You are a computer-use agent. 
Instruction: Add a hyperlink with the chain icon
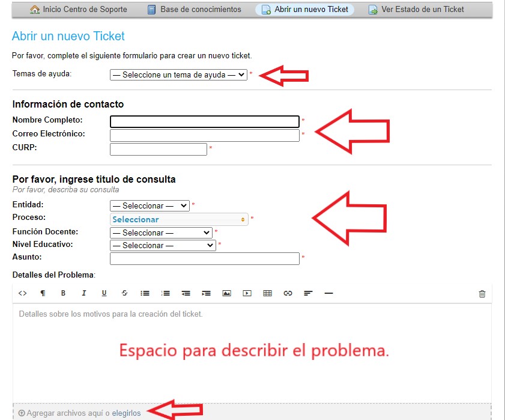pyautogui.click(x=288, y=293)
